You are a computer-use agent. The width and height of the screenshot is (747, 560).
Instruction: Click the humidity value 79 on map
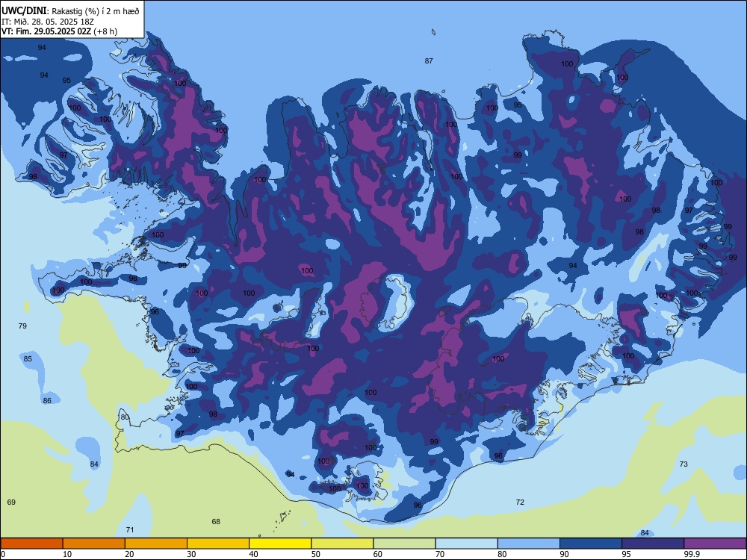pyautogui.click(x=22, y=326)
